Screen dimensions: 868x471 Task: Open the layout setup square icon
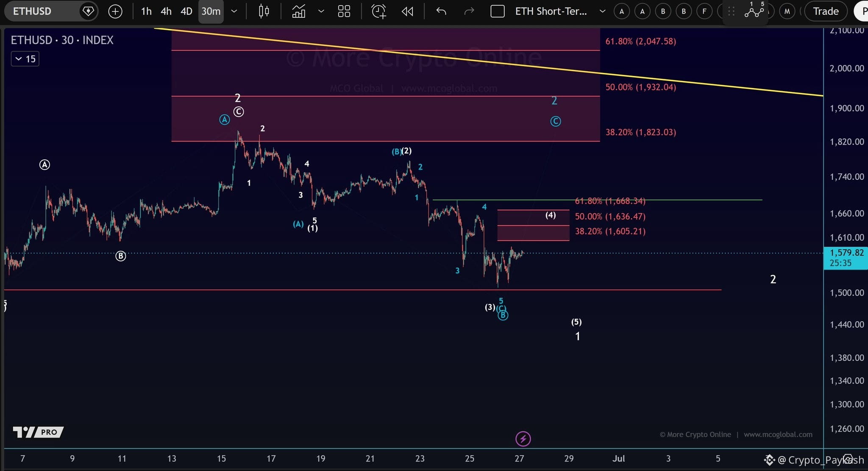pyautogui.click(x=497, y=11)
